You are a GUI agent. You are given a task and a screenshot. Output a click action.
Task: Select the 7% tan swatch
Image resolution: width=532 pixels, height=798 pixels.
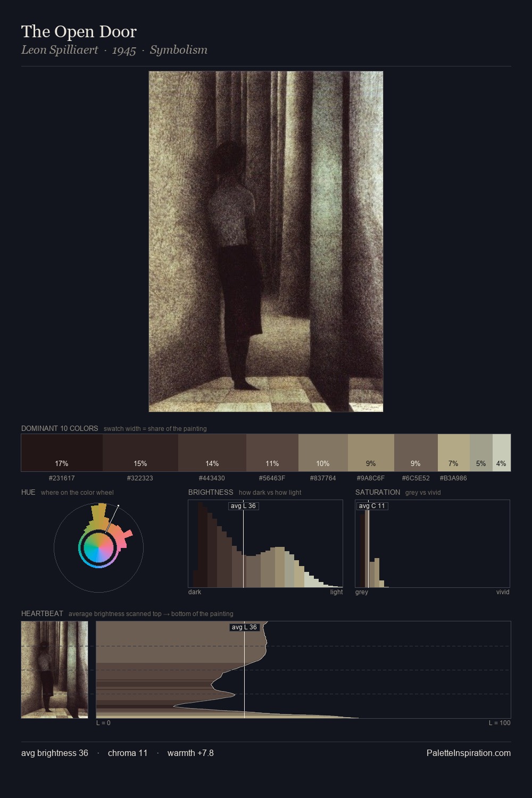coord(454,453)
